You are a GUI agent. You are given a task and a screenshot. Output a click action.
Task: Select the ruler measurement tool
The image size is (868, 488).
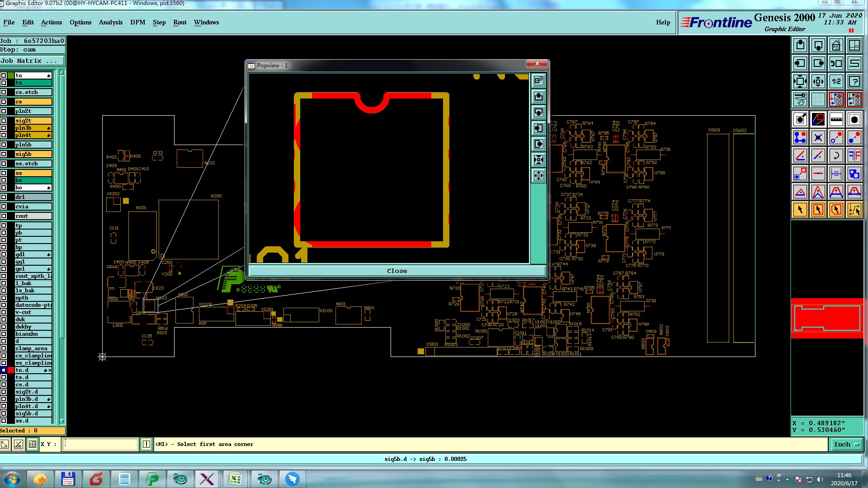[836, 119]
